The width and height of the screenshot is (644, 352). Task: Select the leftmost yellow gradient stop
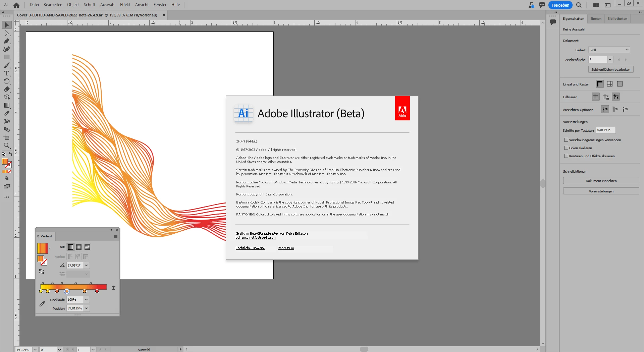click(41, 291)
